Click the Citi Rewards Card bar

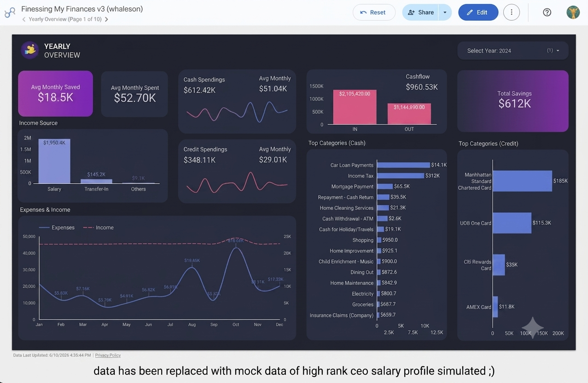499,265
